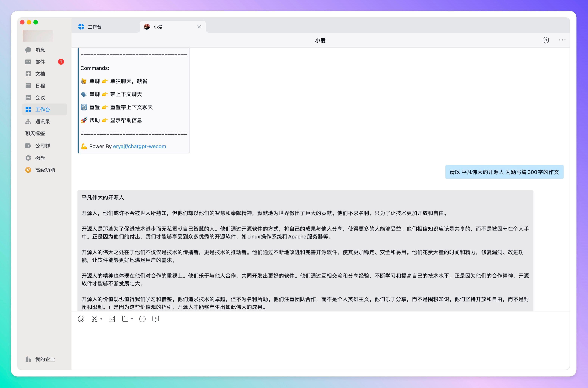Switch to the 工作台 tab
The width and height of the screenshot is (588, 388).
(x=94, y=27)
